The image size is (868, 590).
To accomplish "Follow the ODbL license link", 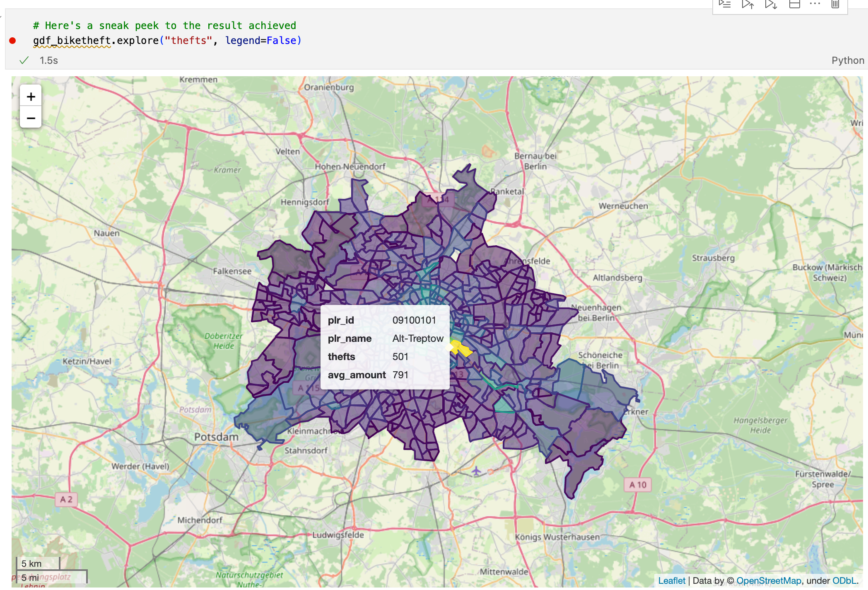I will 844,580.
